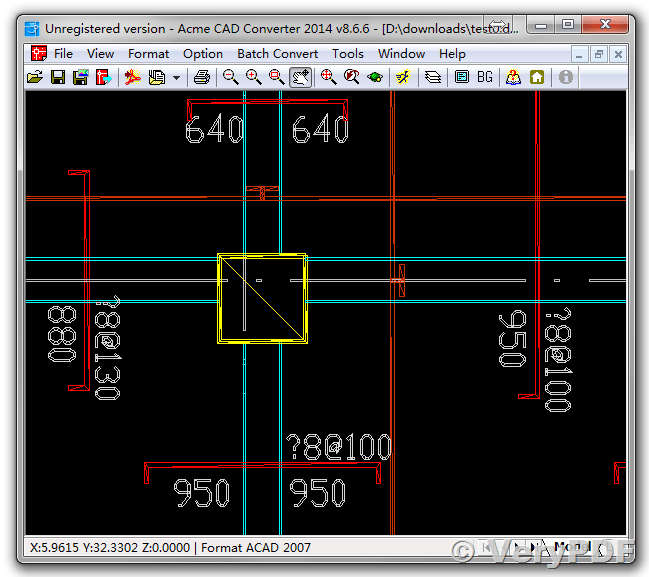Click the X Y Z coordinates status text
Image resolution: width=649 pixels, height=577 pixels.
coord(110,548)
